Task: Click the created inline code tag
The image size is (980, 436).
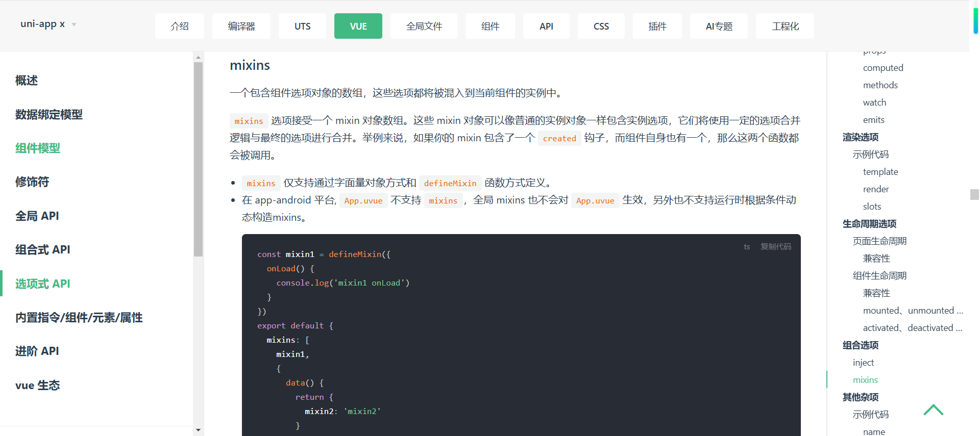Action: click(559, 138)
